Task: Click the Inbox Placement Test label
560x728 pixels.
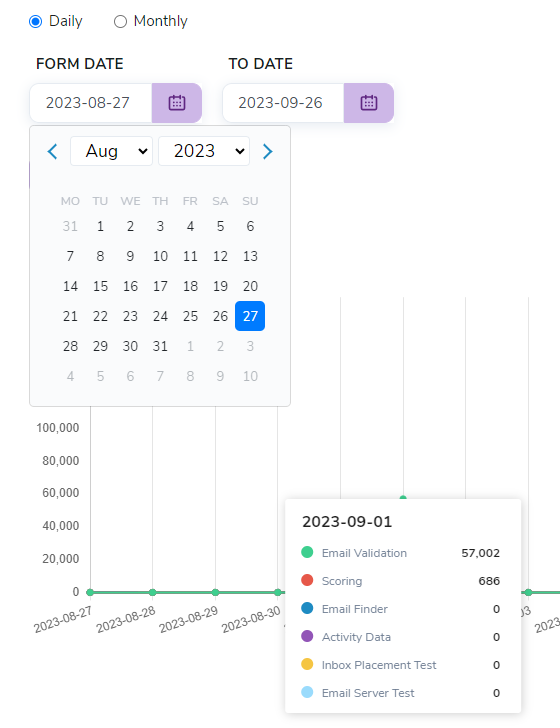Action: (379, 665)
